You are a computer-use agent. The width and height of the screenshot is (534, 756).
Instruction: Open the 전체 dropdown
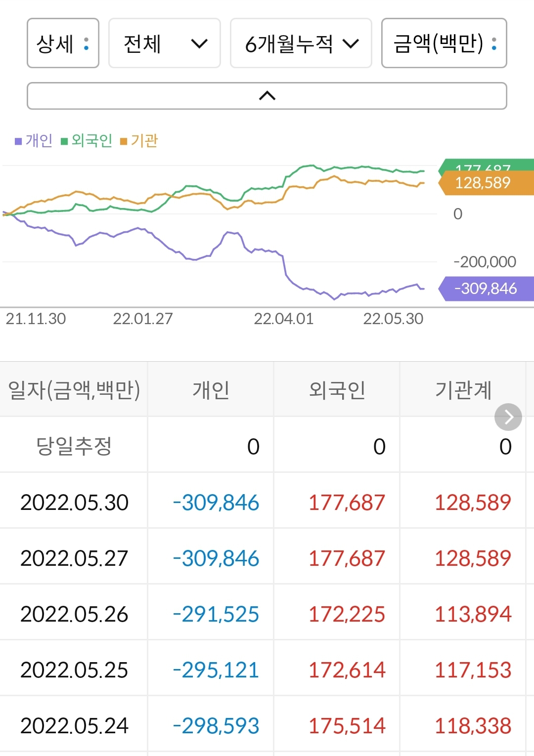[x=165, y=43]
